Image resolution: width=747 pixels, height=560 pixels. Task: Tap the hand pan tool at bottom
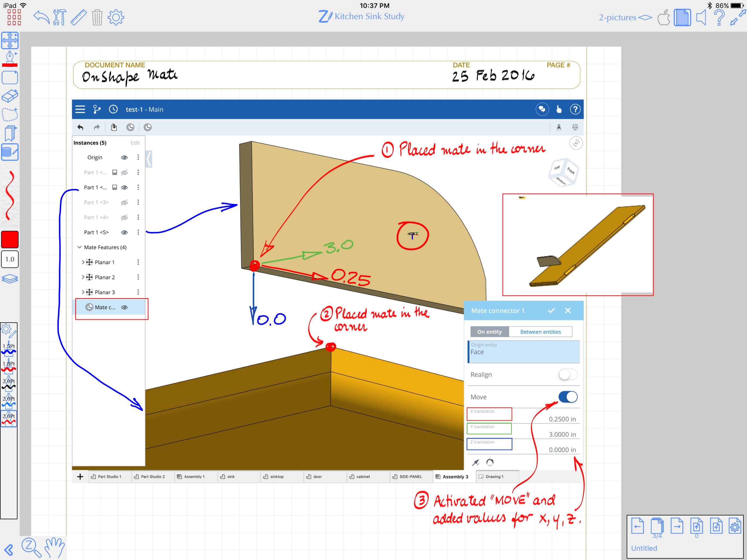pos(55,547)
